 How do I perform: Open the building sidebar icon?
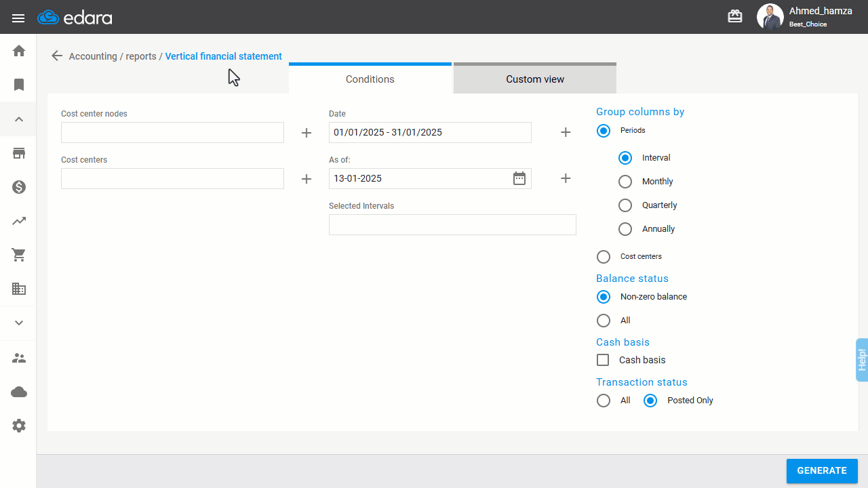[19, 289]
